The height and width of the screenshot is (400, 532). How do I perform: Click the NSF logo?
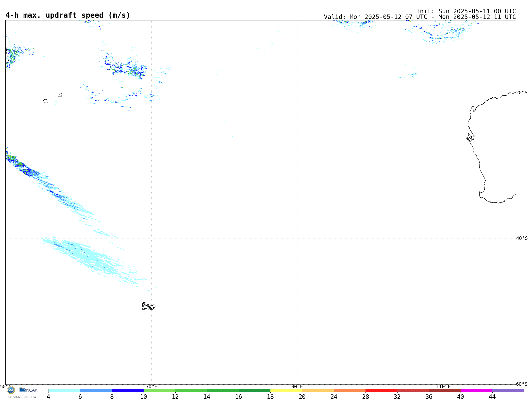[x=11, y=390]
